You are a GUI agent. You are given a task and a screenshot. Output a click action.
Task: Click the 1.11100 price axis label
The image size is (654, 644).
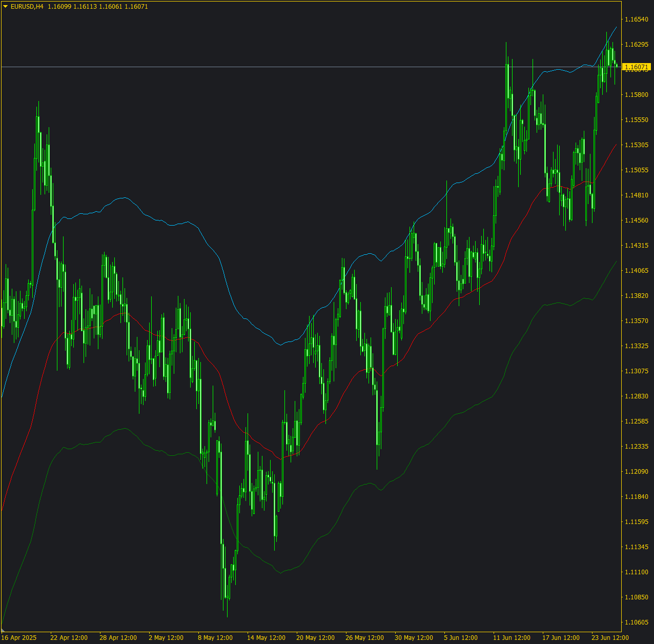(637, 572)
